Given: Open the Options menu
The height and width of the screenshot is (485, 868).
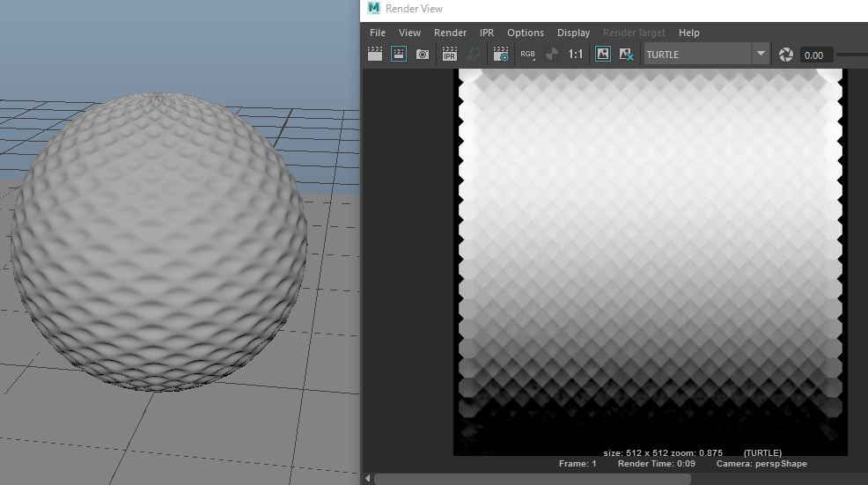Looking at the screenshot, I should 525,33.
